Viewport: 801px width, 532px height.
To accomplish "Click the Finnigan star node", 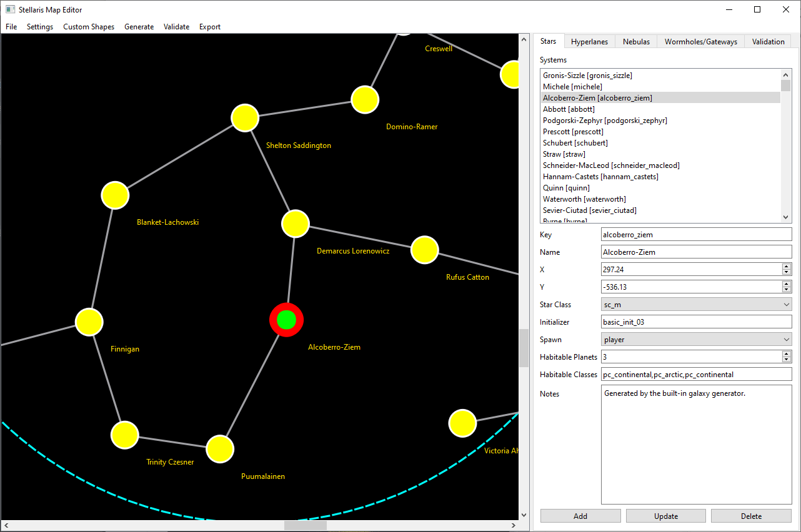I will (89, 322).
